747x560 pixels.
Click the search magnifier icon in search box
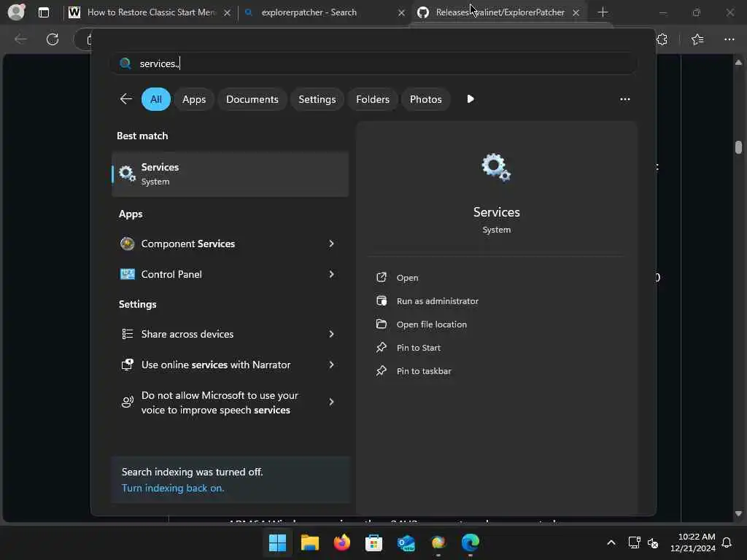pyautogui.click(x=125, y=63)
